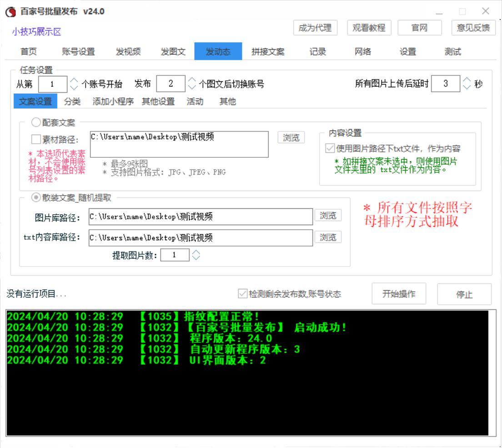The height and width of the screenshot is (448, 502).
Task: Go to the 拼接文案 tab
Action: [268, 51]
